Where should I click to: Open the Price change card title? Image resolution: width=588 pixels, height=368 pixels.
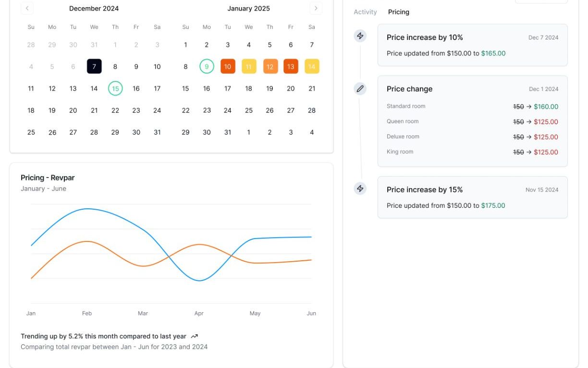[409, 89]
